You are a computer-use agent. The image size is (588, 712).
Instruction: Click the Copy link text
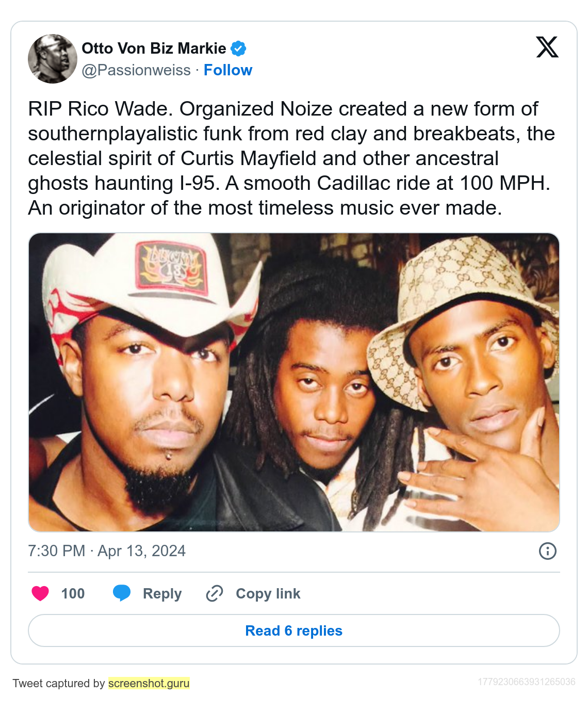268,594
